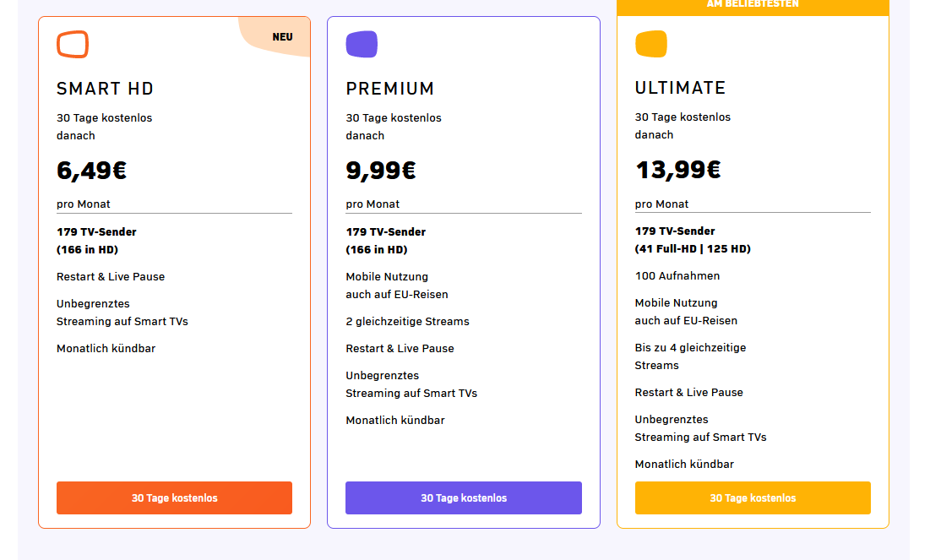Click 2 gleichzeitige Streams in Premium

point(407,322)
